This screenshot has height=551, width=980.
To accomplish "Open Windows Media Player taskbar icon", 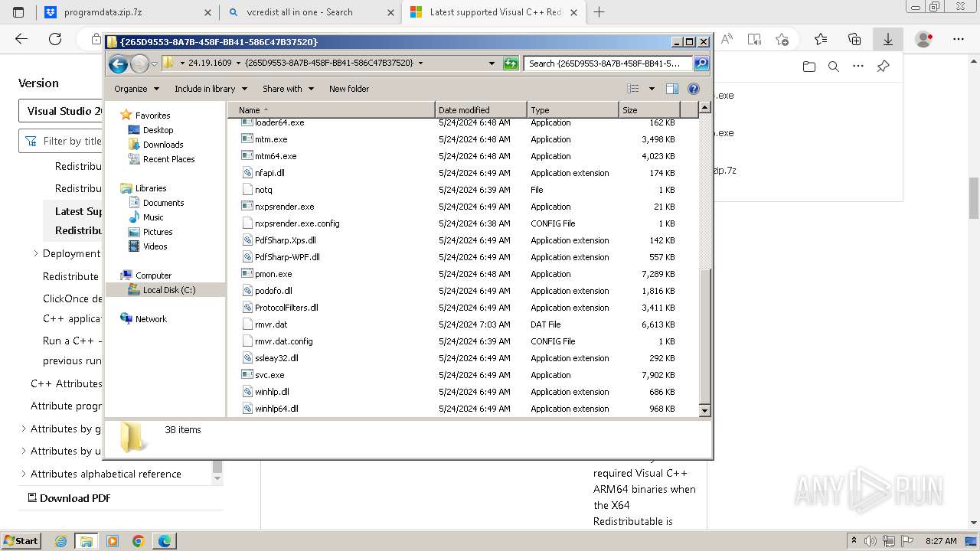I will pyautogui.click(x=113, y=541).
